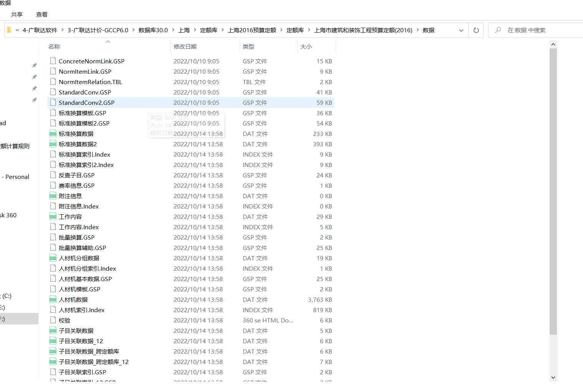Click the 标准换算数据2 DAT file icon

(x=53, y=144)
